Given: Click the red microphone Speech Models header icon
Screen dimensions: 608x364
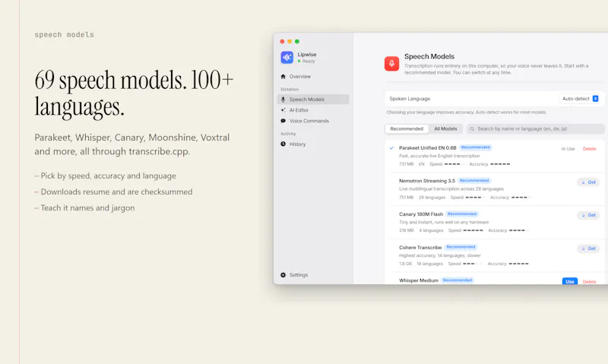Looking at the screenshot, I should [391, 64].
